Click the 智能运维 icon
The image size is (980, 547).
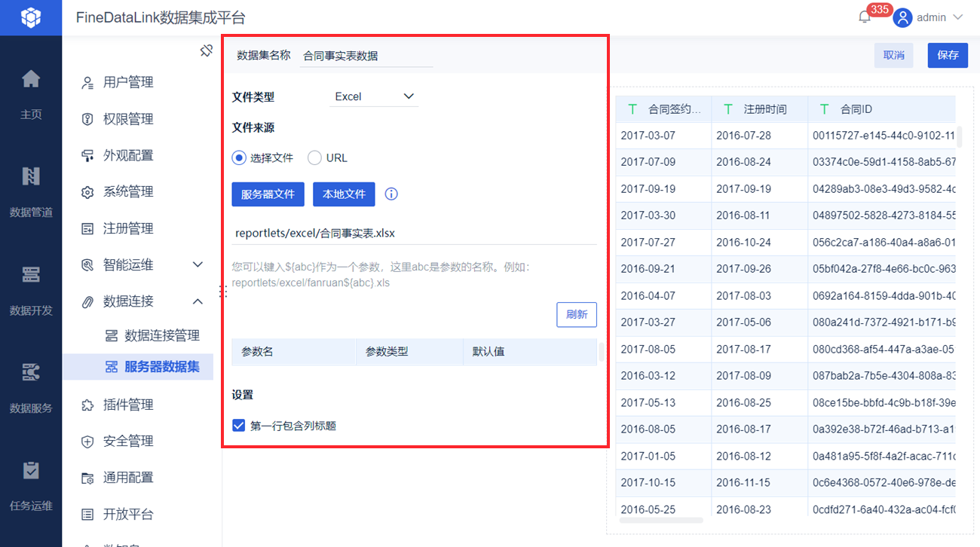click(x=87, y=265)
